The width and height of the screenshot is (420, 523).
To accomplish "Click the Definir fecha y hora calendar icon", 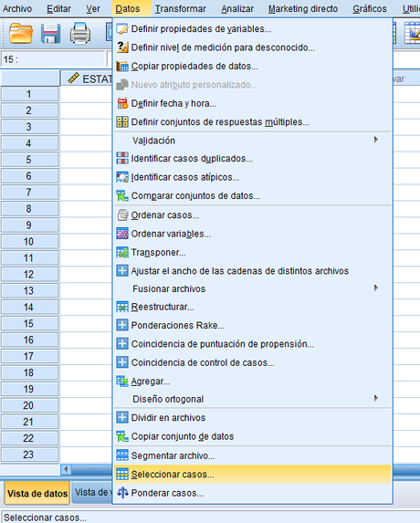I will click(122, 103).
